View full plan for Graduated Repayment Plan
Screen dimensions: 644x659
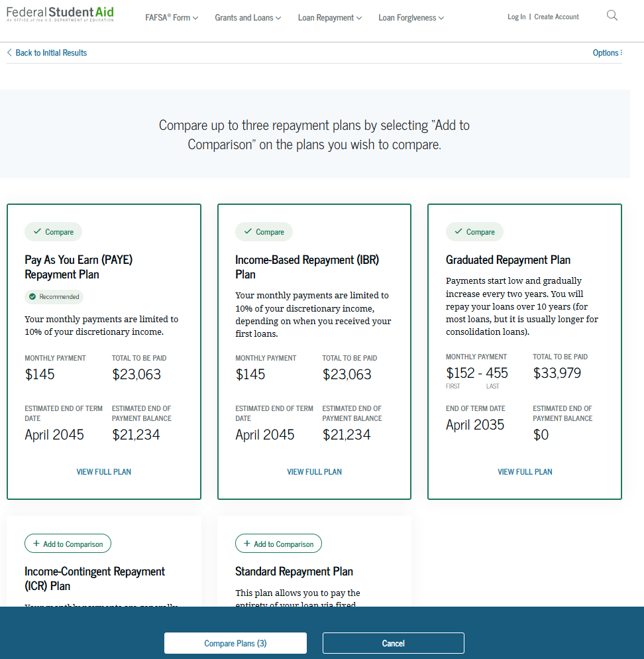pyautogui.click(x=525, y=471)
